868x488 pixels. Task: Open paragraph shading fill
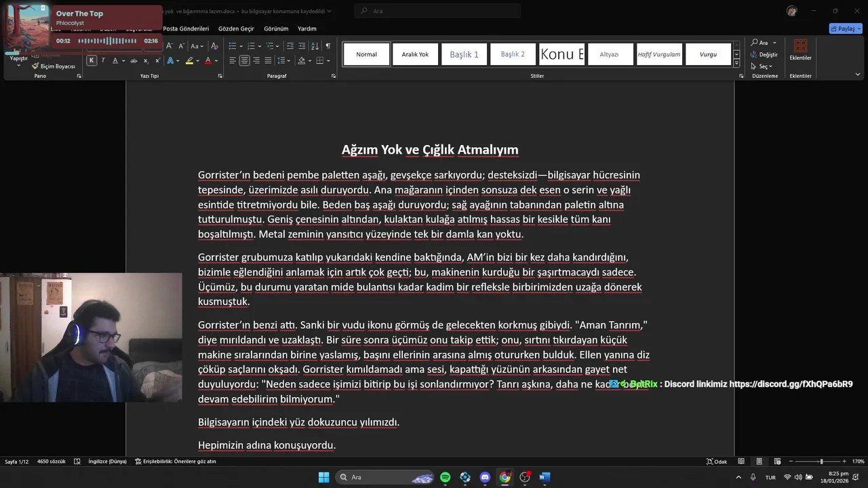pos(301,60)
